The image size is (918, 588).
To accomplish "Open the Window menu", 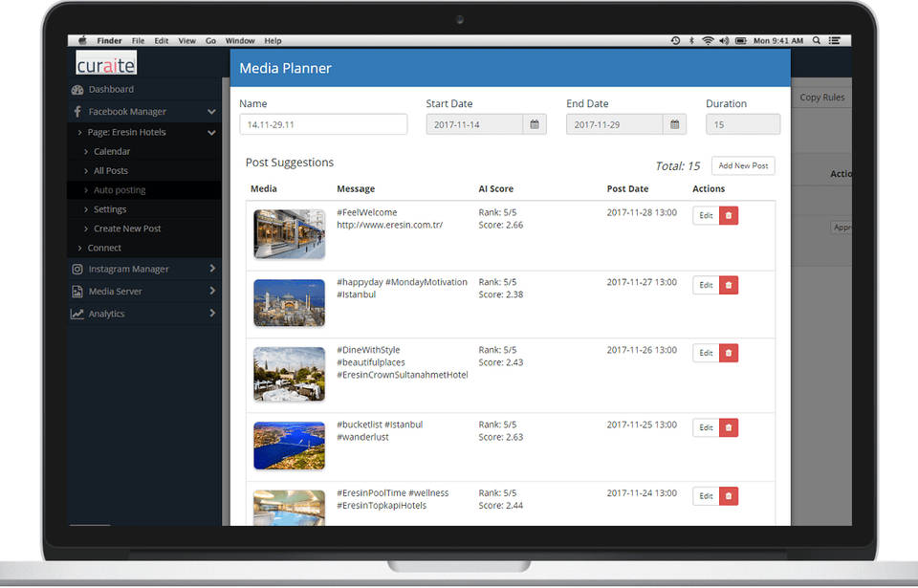I will (x=240, y=41).
